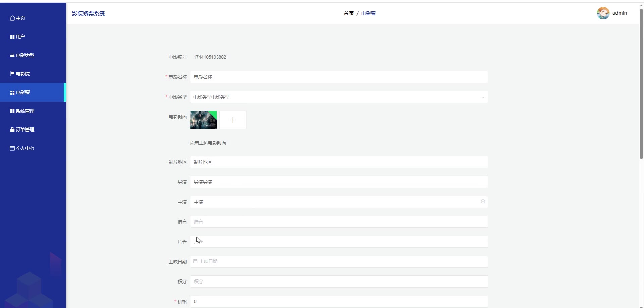Click the 电影封面 field label

tap(178, 117)
